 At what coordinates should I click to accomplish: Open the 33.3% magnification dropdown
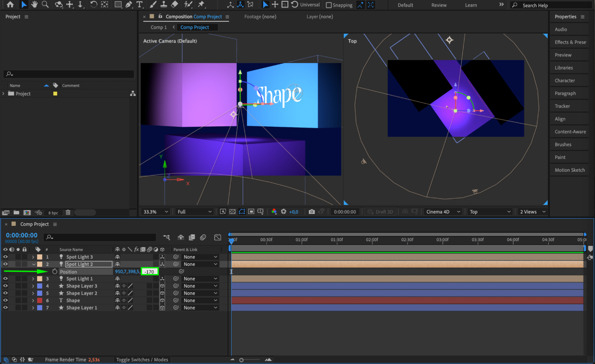click(x=156, y=212)
